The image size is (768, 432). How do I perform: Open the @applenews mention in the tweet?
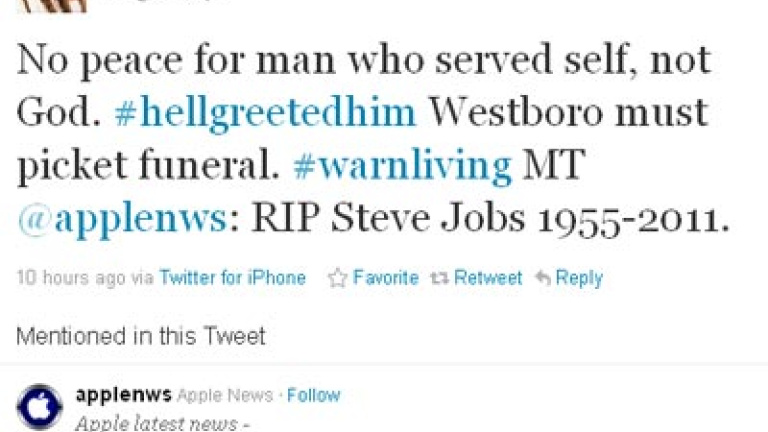[x=122, y=218]
